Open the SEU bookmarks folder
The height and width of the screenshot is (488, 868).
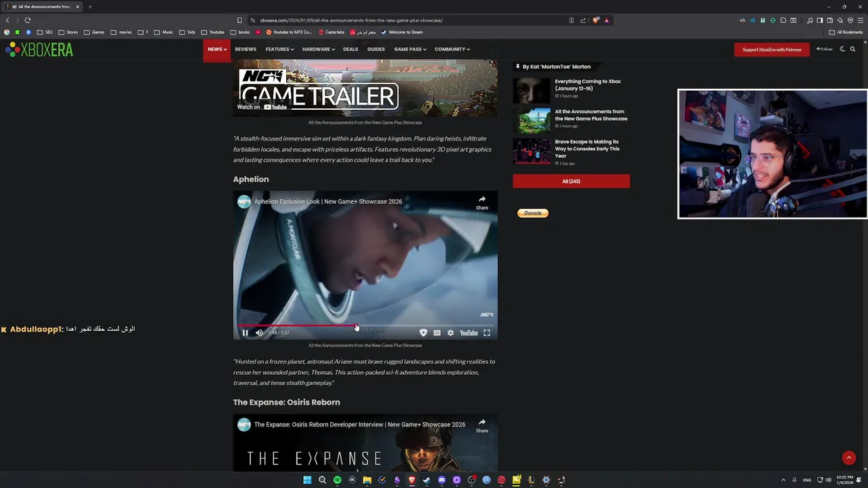(45, 32)
